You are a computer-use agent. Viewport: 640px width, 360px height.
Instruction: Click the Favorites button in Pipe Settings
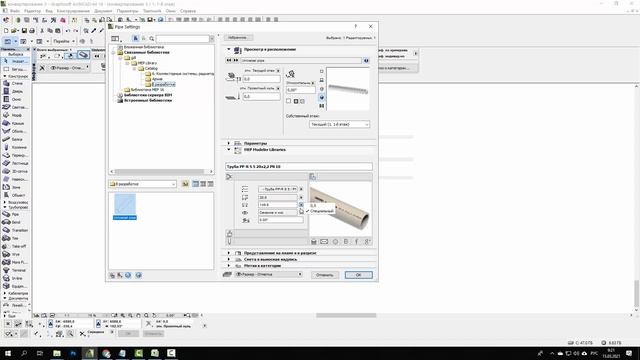pos(238,38)
